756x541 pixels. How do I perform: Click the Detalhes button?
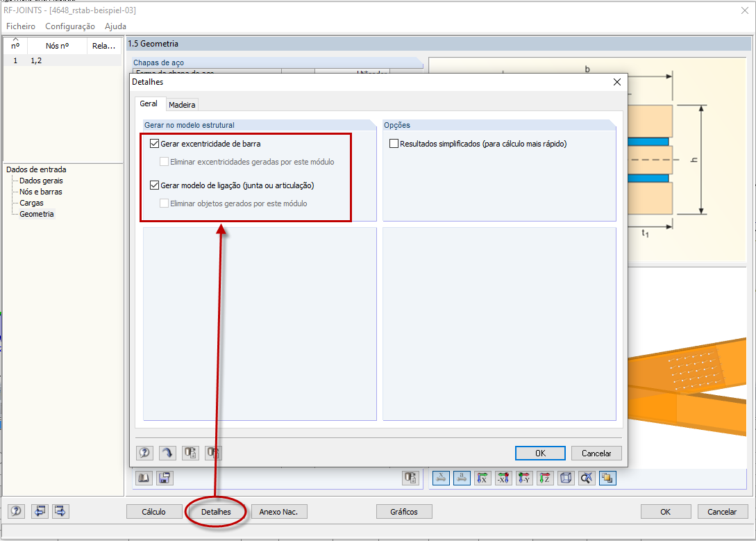[216, 512]
